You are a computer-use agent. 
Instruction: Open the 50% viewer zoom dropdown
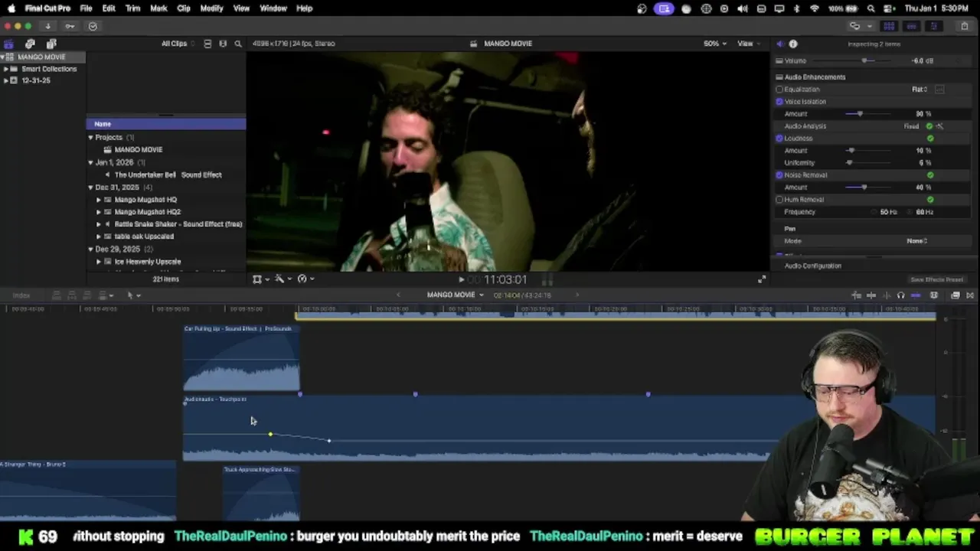tap(715, 44)
